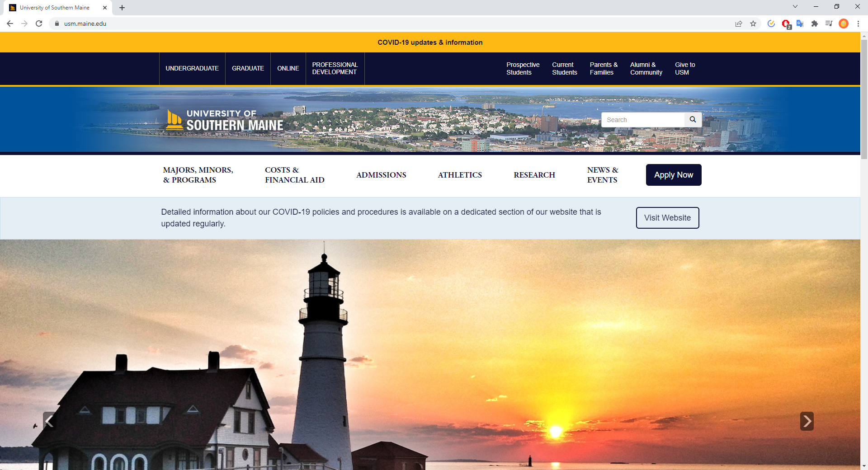Viewport: 868px width, 470px height.
Task: Click the search magnifier icon
Action: [693, 120]
